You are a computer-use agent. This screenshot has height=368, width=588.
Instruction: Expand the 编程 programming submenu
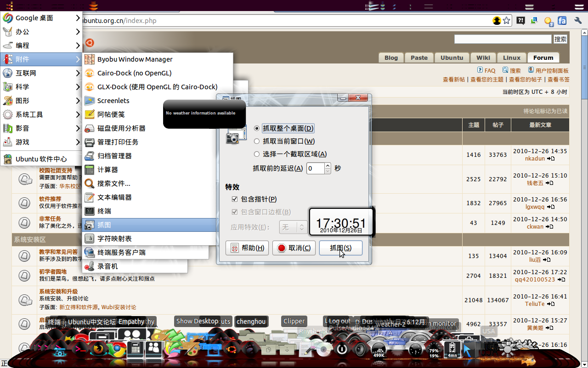[41, 46]
